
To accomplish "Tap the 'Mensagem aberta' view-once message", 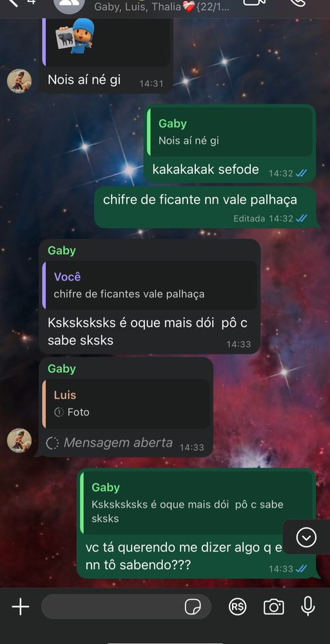I will tap(110, 443).
